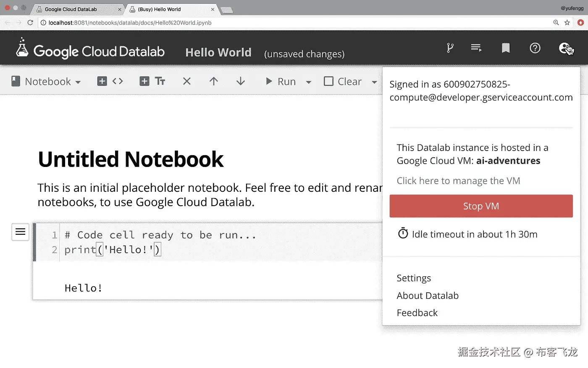Viewport: 588px width, 368px height.
Task: Click the Stop VM button
Action: tap(481, 206)
